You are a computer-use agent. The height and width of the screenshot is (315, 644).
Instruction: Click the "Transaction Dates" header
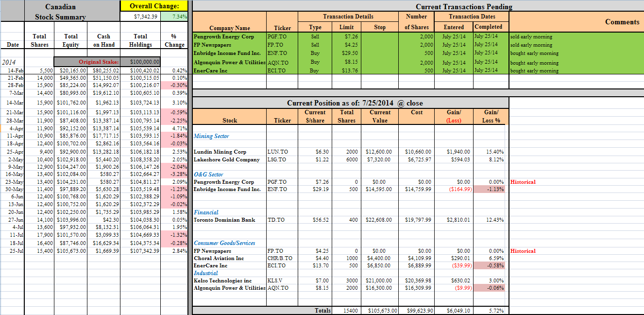click(x=472, y=17)
